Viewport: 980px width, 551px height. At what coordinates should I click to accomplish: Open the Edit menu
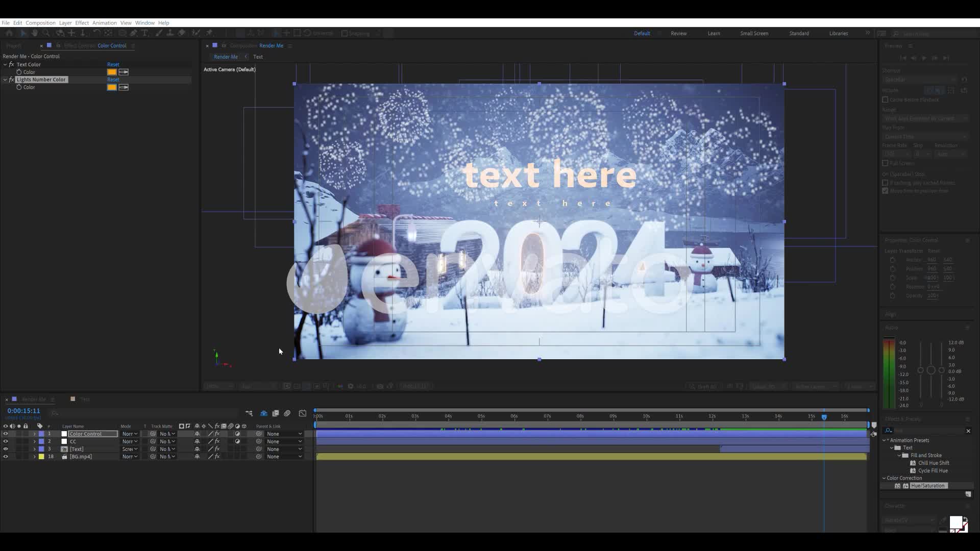click(x=17, y=23)
